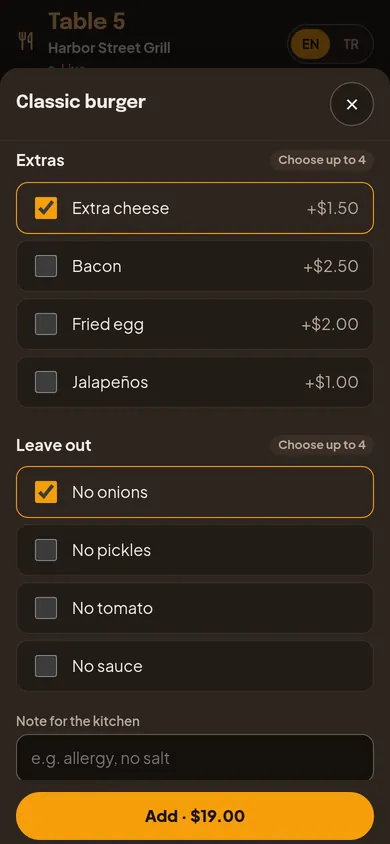Image resolution: width=390 pixels, height=844 pixels.
Task: Uncheck the Extra cheese checkbox
Action: (46, 208)
